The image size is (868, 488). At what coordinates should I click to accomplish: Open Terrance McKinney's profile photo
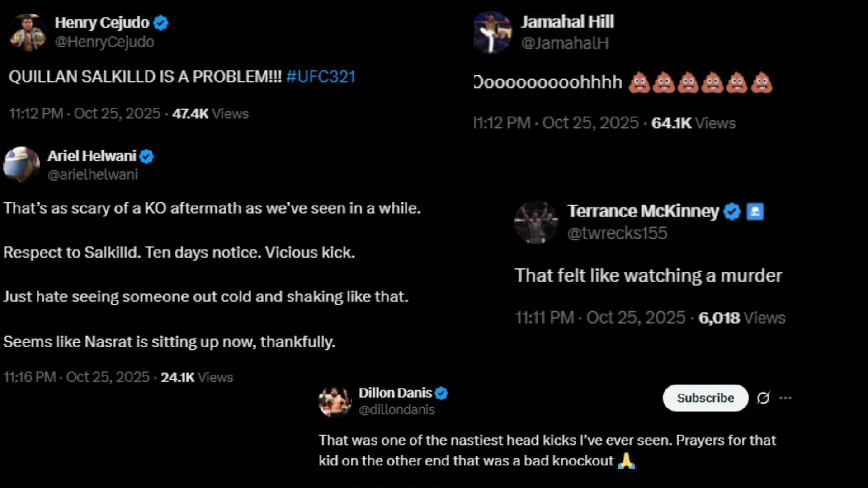click(x=536, y=222)
